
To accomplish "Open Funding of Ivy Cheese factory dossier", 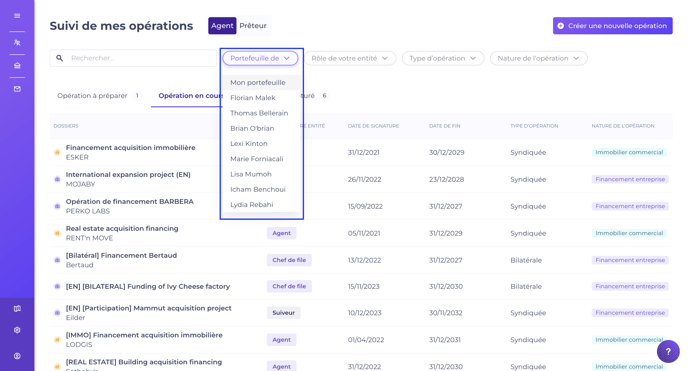I will click(148, 286).
